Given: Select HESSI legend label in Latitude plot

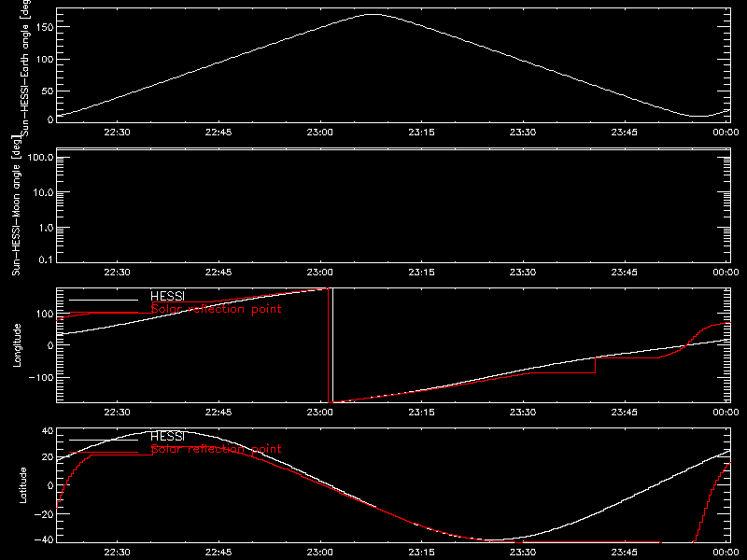Looking at the screenshot, I should (167, 436).
